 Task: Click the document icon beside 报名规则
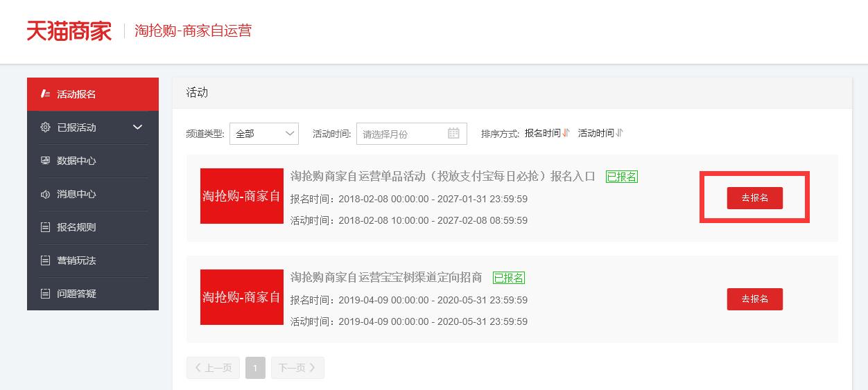coord(46,227)
